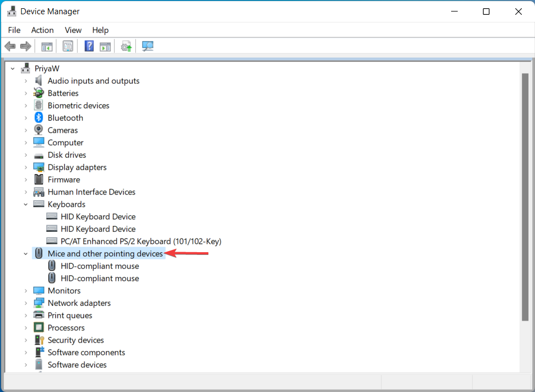Open the View menu
Screen dimensions: 535x392
tap(73, 30)
